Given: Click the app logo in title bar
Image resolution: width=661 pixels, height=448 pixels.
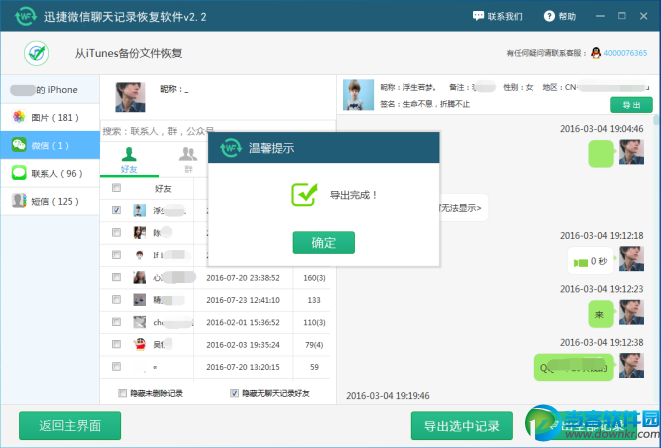Looking at the screenshot, I should (x=25, y=16).
